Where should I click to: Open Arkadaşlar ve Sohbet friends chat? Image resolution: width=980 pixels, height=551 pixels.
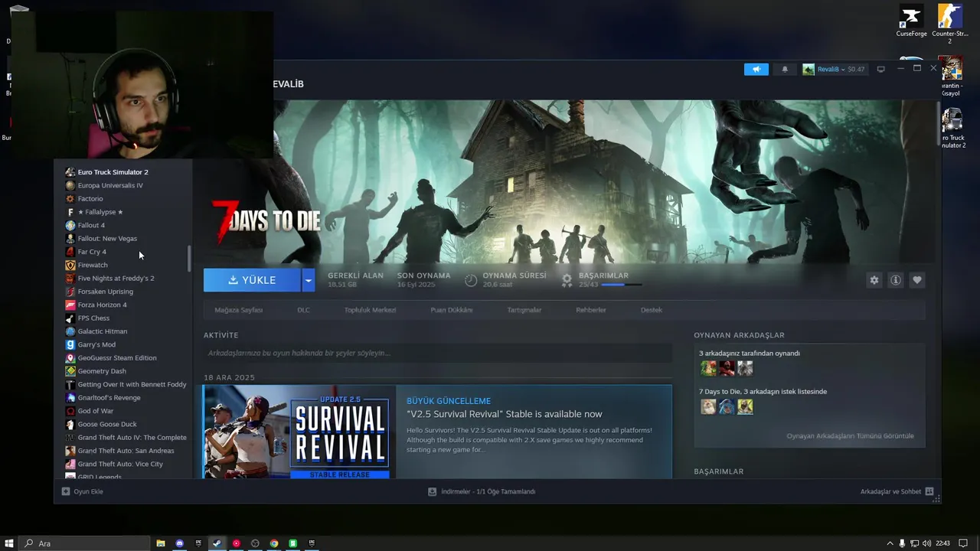point(897,491)
